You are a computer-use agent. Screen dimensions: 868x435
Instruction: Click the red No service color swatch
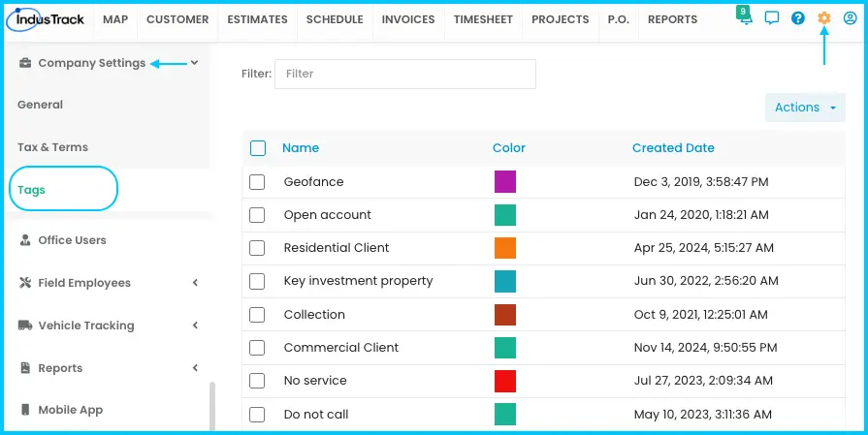[505, 382]
